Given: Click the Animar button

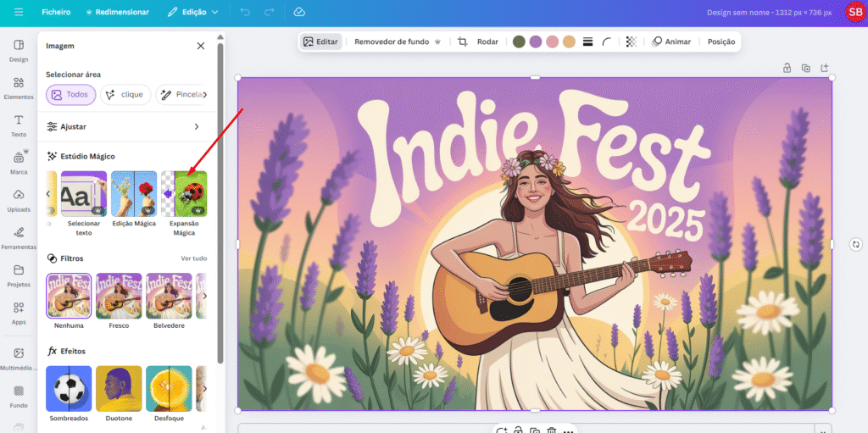Looking at the screenshot, I should [x=671, y=42].
